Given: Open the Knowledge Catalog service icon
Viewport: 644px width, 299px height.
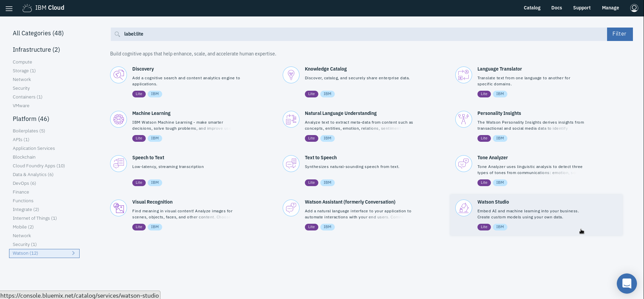Looking at the screenshot, I should click(x=291, y=75).
